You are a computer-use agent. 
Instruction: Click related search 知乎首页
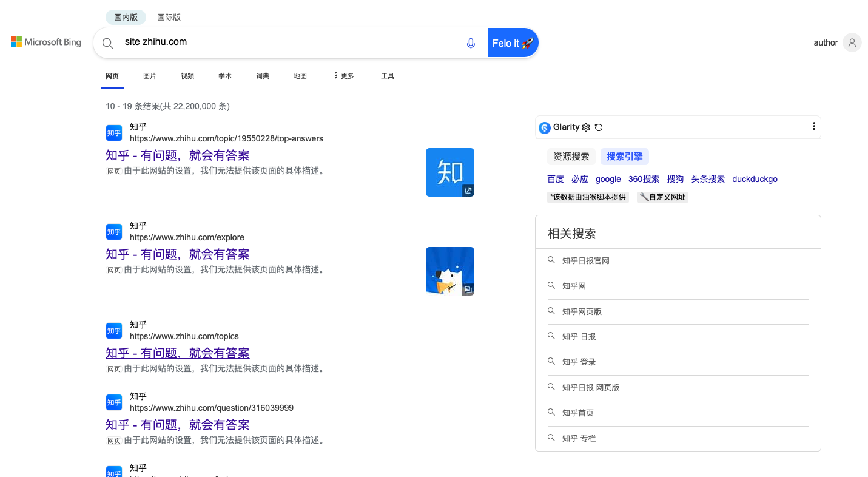[x=578, y=413]
